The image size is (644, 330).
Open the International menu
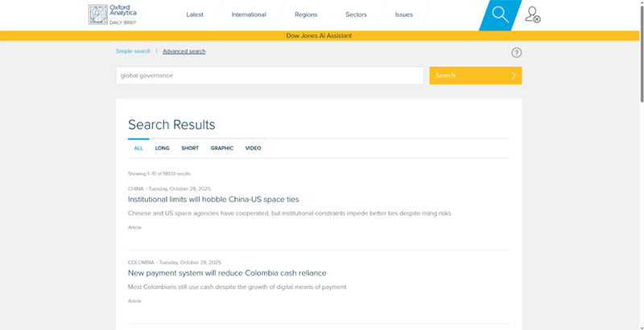pos(249,14)
